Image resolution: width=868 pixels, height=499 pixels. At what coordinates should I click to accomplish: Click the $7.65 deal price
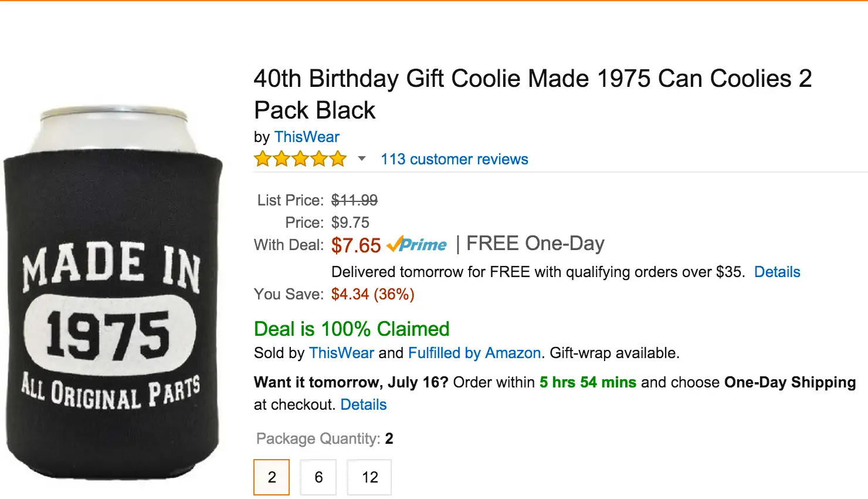(x=355, y=245)
